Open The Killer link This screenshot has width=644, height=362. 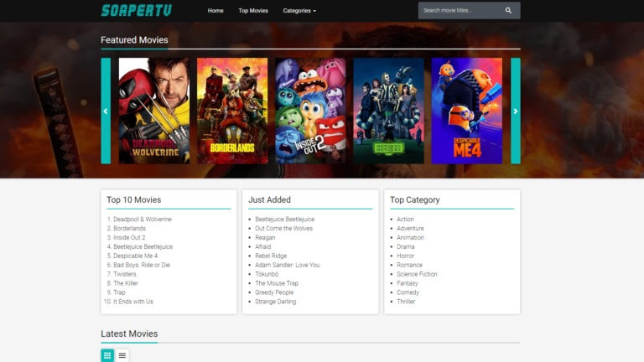[x=126, y=283]
